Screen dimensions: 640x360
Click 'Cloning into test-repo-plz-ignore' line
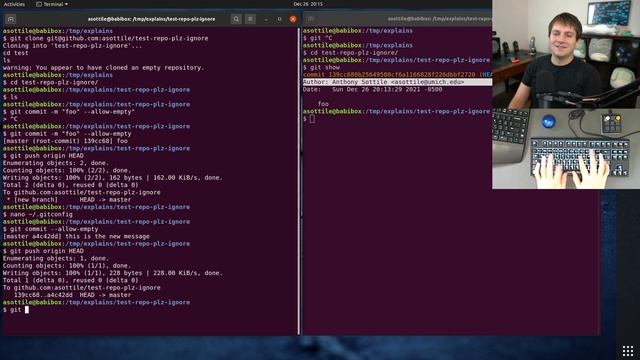click(x=72, y=46)
